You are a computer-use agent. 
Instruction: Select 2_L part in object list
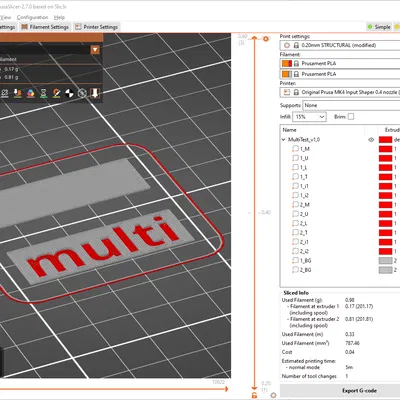pos(304,223)
